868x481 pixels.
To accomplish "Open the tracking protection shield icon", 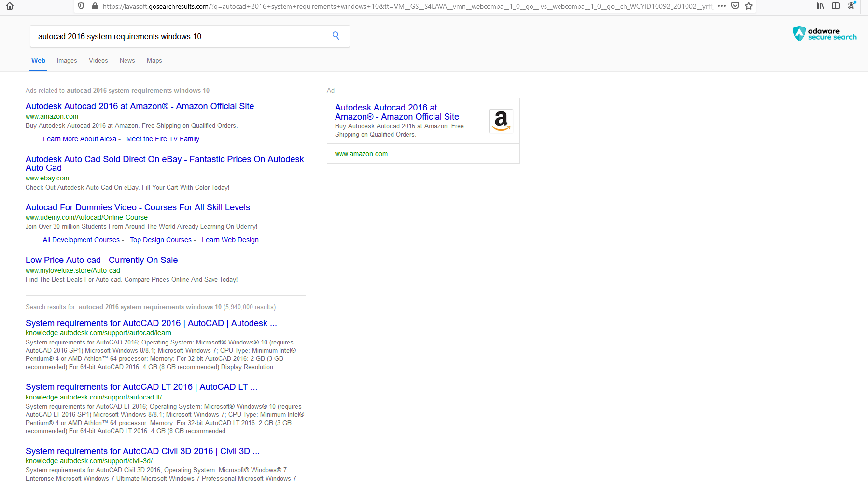I will (81, 6).
